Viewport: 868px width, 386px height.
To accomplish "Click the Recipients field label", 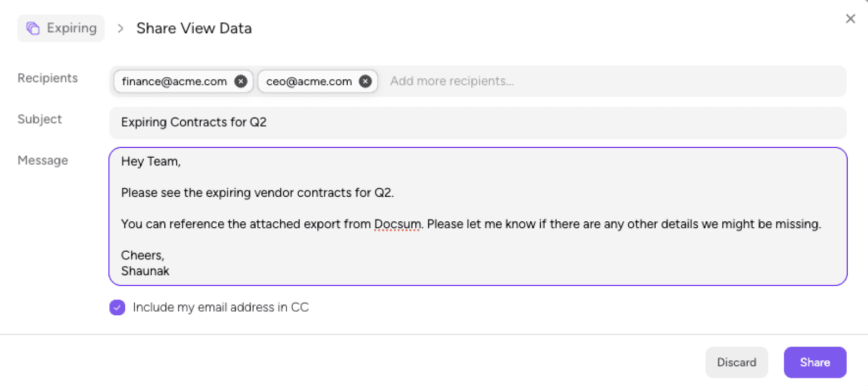I will (x=47, y=78).
